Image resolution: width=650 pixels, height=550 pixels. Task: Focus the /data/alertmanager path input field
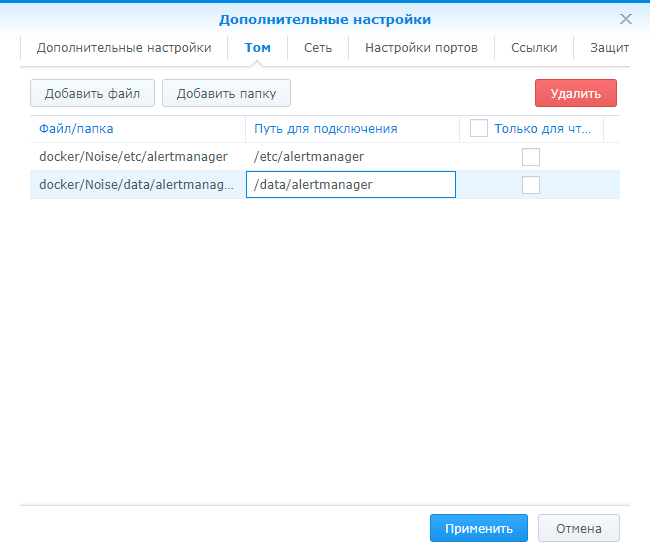click(x=351, y=185)
